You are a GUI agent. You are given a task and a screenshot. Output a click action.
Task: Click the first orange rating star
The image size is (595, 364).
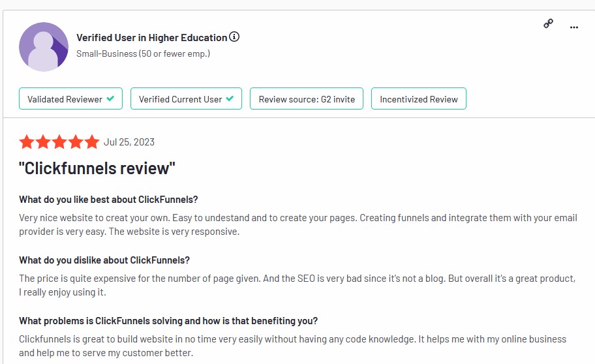(27, 142)
